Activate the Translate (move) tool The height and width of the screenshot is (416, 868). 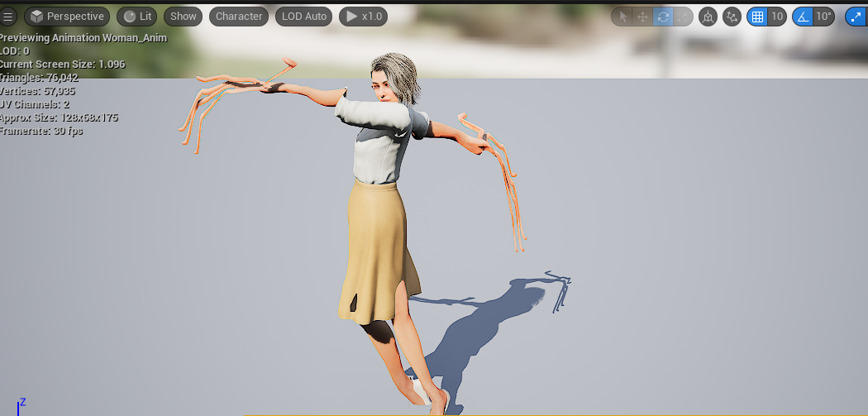(642, 17)
